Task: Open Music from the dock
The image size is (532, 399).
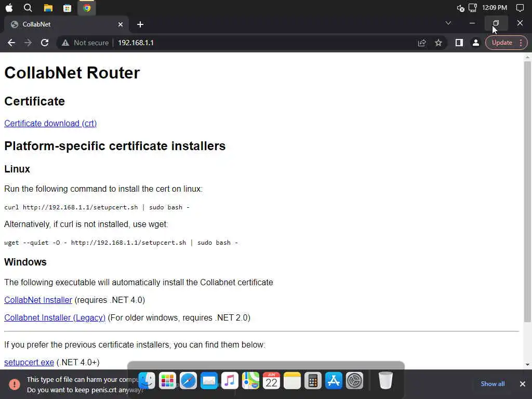Action: [x=230, y=380]
